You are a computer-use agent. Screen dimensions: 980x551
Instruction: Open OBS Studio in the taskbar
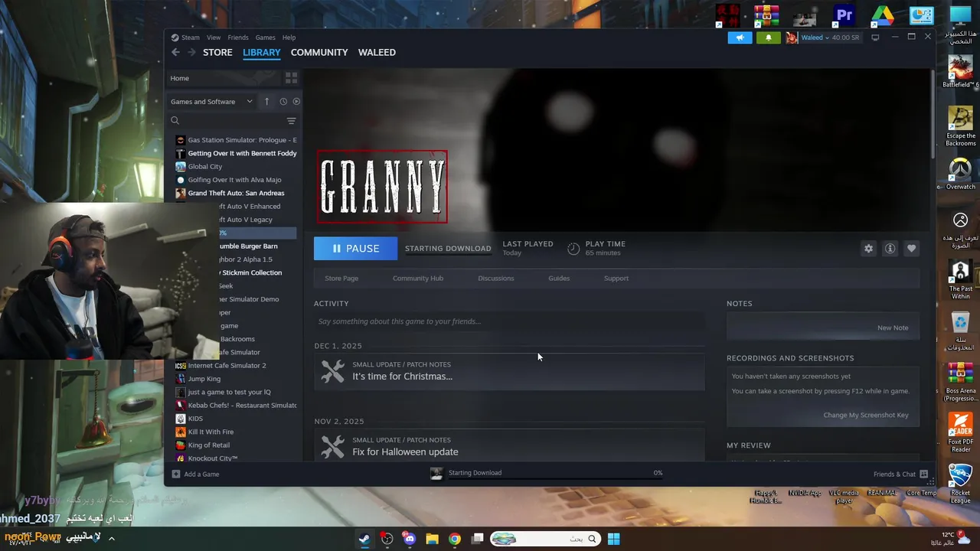point(387,539)
